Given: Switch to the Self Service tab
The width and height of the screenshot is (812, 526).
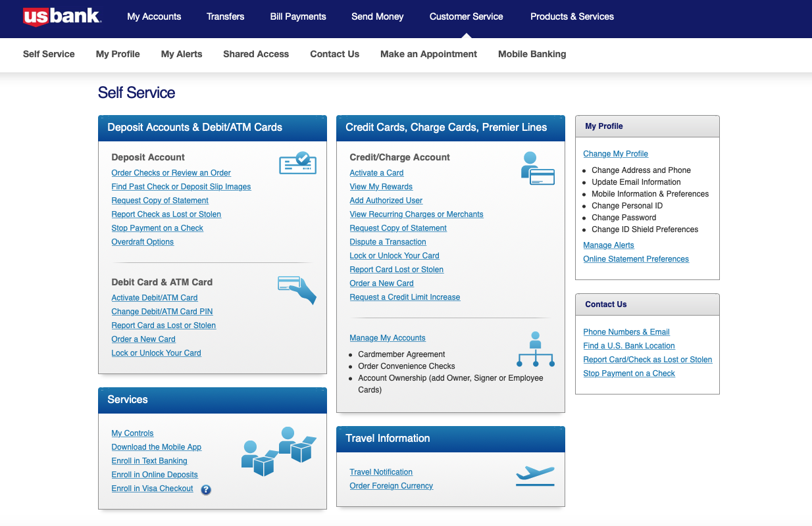Looking at the screenshot, I should click(49, 54).
